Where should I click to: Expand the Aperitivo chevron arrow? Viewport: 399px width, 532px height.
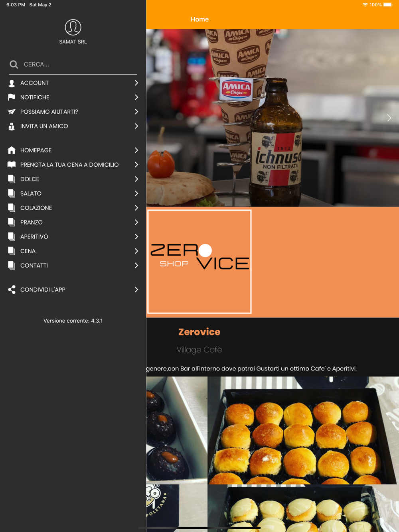click(x=136, y=236)
